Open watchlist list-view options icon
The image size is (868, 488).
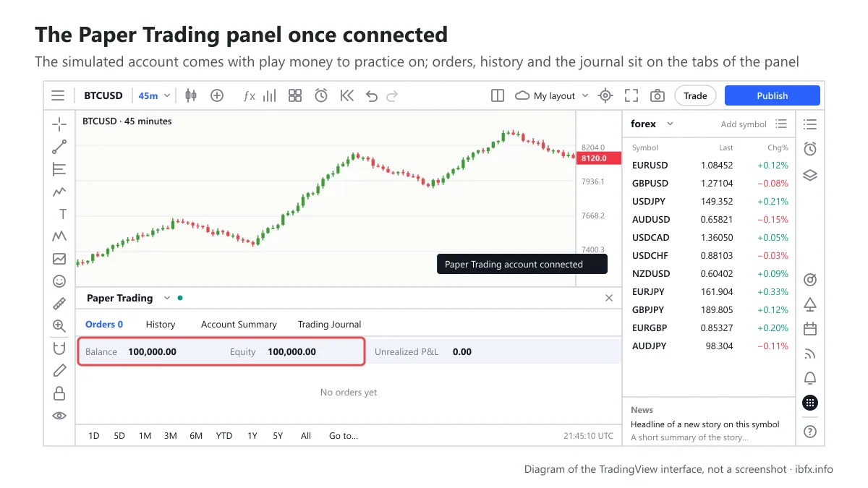point(780,124)
